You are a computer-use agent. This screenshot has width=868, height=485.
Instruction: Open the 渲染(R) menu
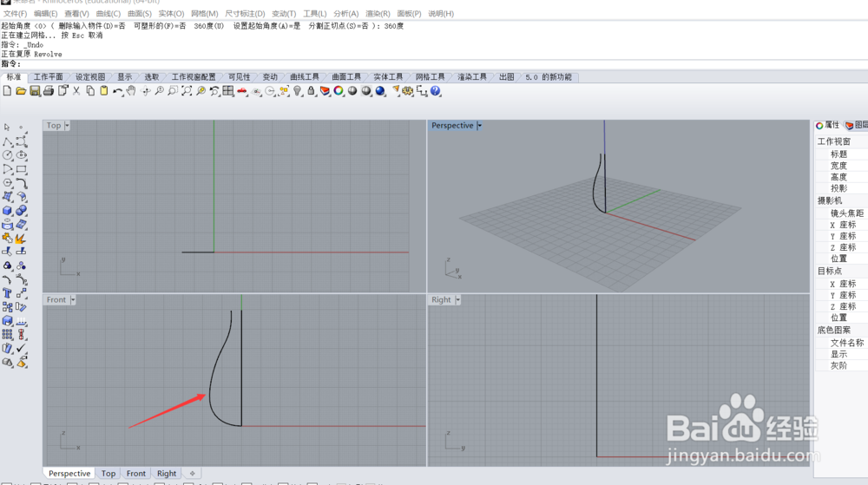point(378,13)
